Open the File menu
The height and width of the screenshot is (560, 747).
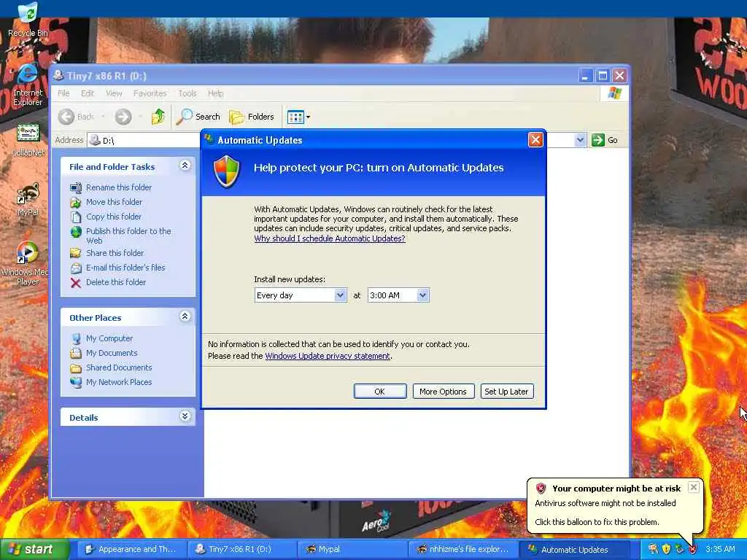(x=64, y=93)
